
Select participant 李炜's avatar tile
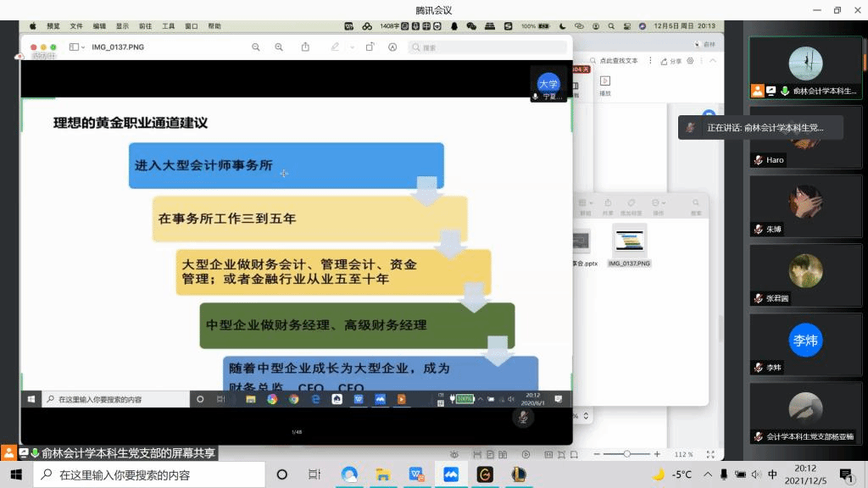coord(805,341)
